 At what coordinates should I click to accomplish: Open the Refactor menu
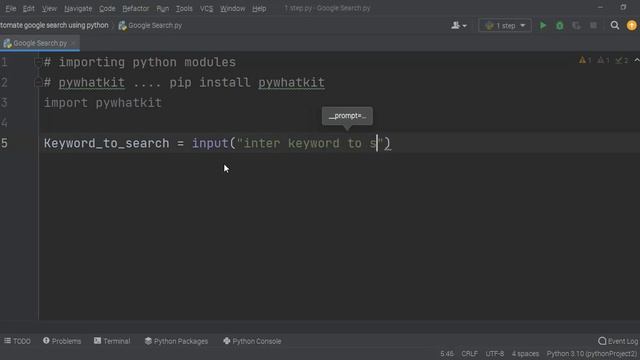[x=136, y=8]
